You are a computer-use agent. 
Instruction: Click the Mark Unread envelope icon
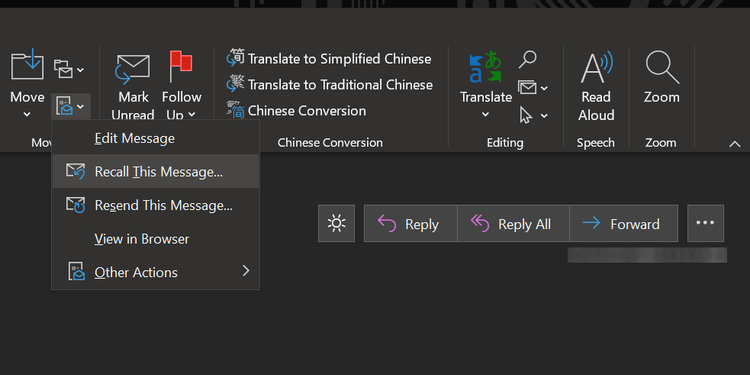[133, 70]
